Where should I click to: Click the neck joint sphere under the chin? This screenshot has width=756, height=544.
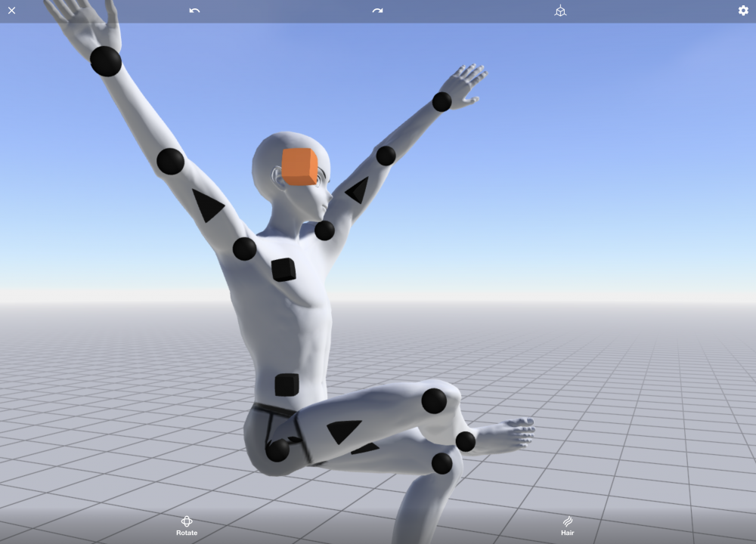pos(324,230)
